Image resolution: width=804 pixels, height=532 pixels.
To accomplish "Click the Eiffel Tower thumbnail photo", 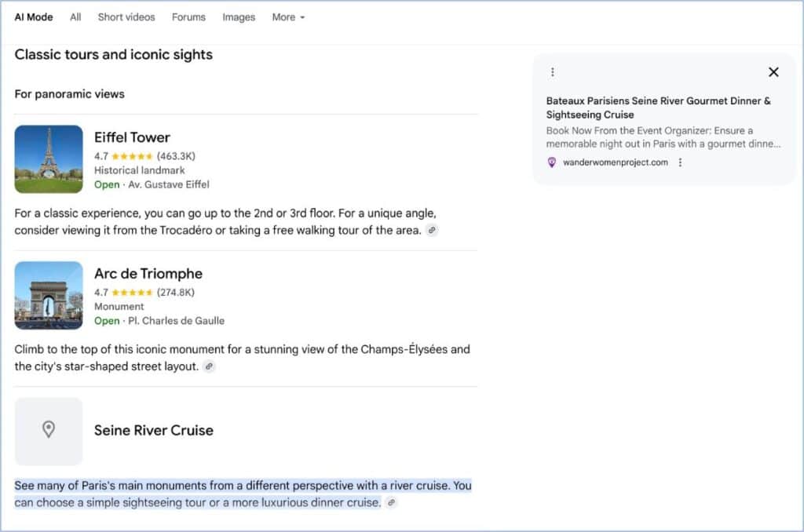I will click(49, 159).
